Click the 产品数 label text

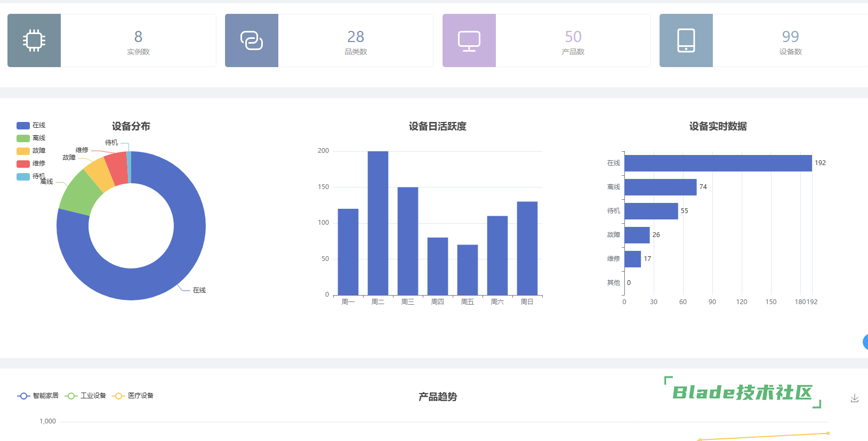573,52
